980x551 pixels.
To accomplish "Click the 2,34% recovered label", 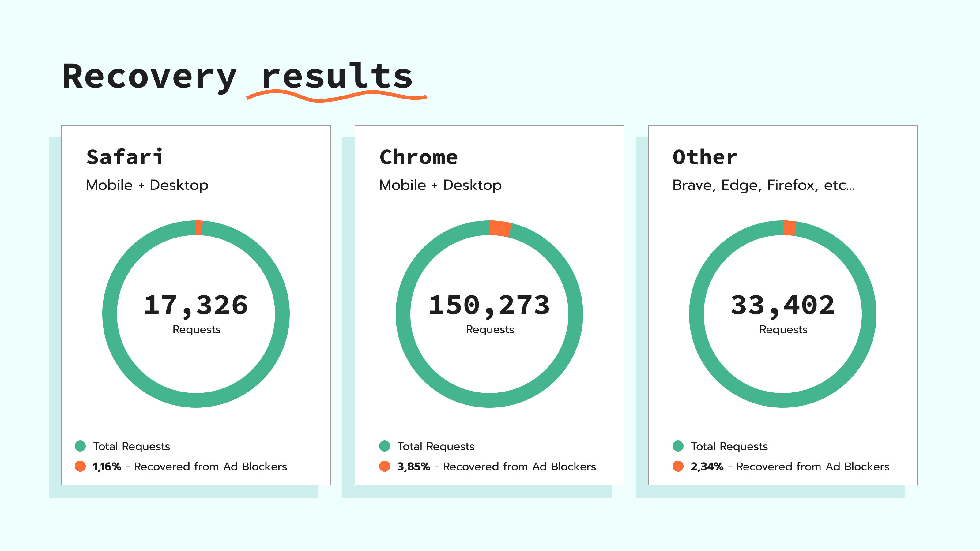I will 707,467.
